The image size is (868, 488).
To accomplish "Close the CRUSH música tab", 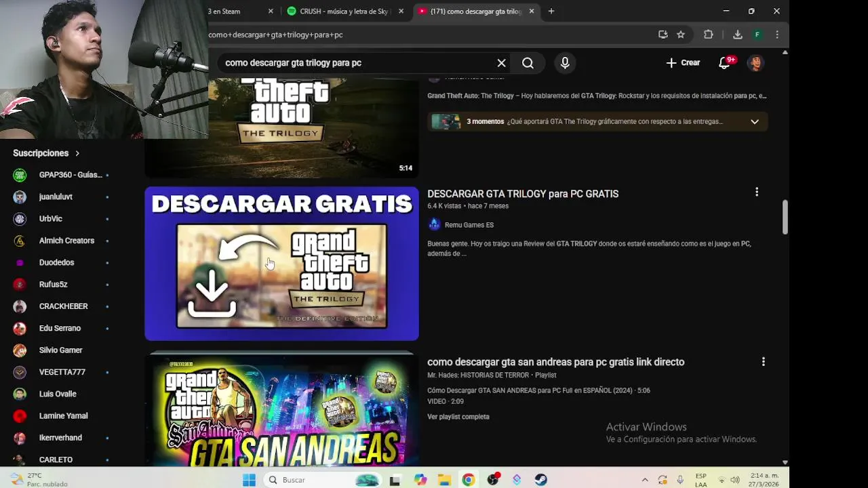I will pos(401,12).
